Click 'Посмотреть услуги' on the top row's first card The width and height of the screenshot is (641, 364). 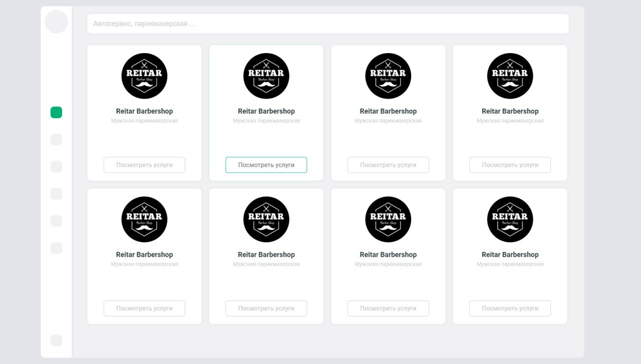tap(144, 165)
